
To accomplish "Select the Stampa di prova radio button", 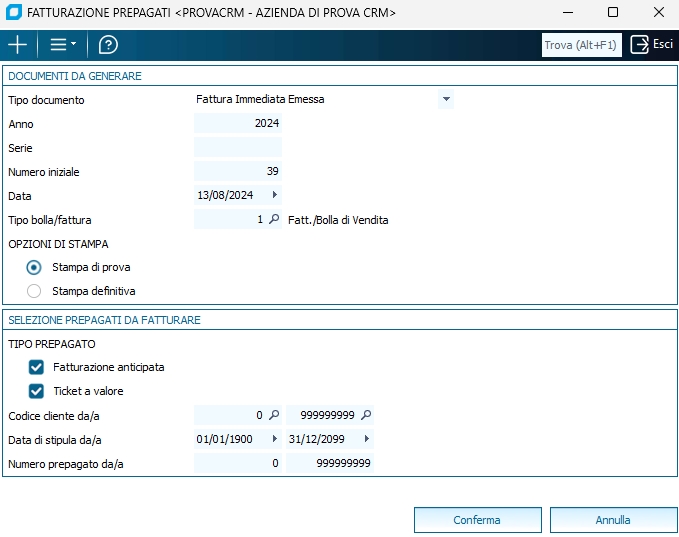I will click(x=34, y=267).
